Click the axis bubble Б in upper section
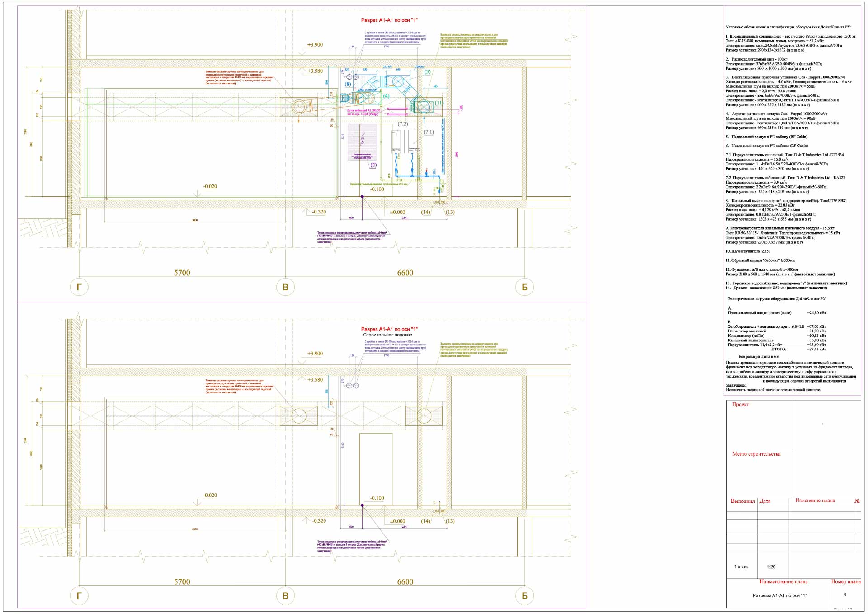This screenshot has height=614, width=868. pyautogui.click(x=524, y=287)
